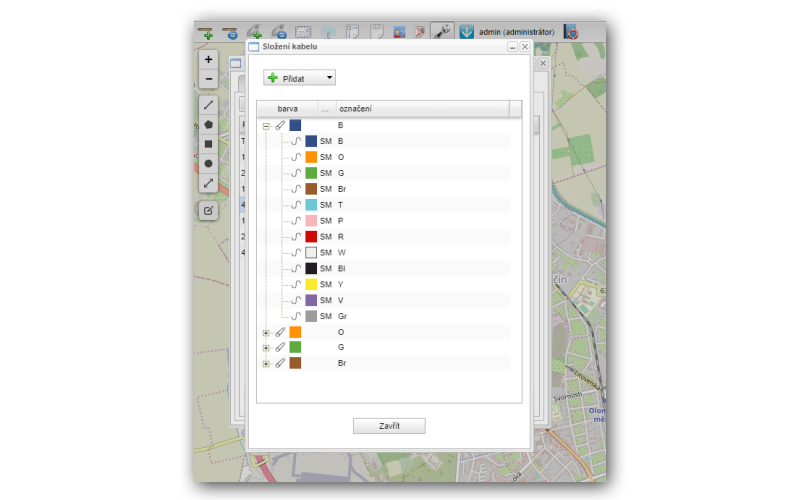Expand the brown Br tube node
Screen dimensions: 800x500
coord(266,364)
